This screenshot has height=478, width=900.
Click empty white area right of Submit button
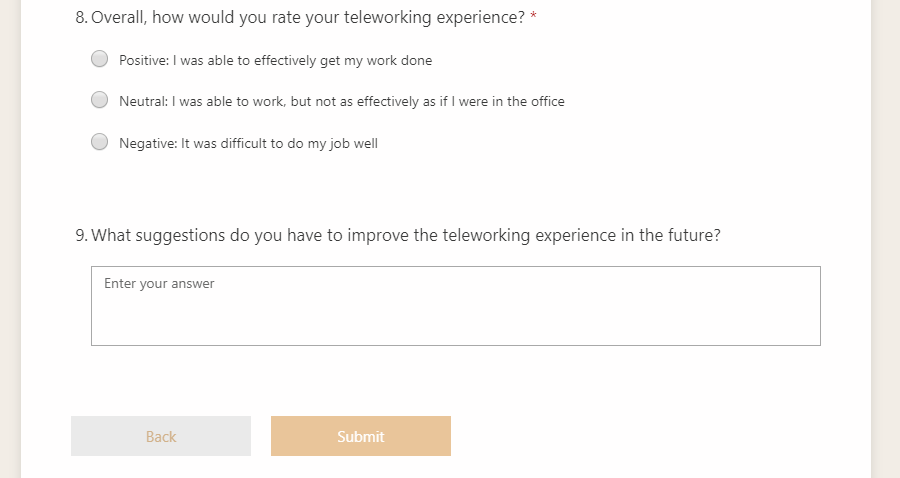click(650, 436)
